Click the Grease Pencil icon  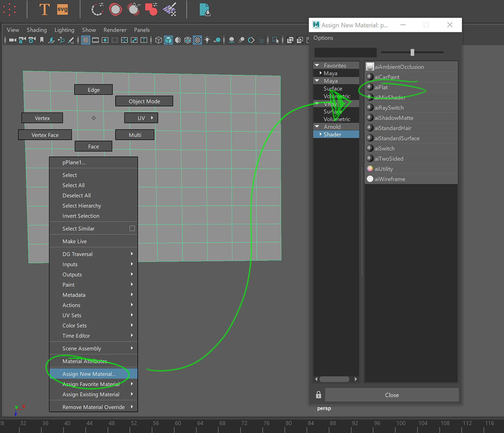[x=71, y=40]
